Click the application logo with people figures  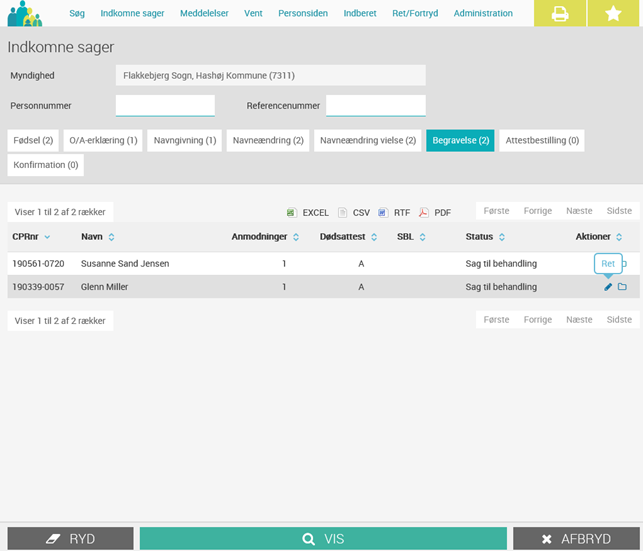25,14
